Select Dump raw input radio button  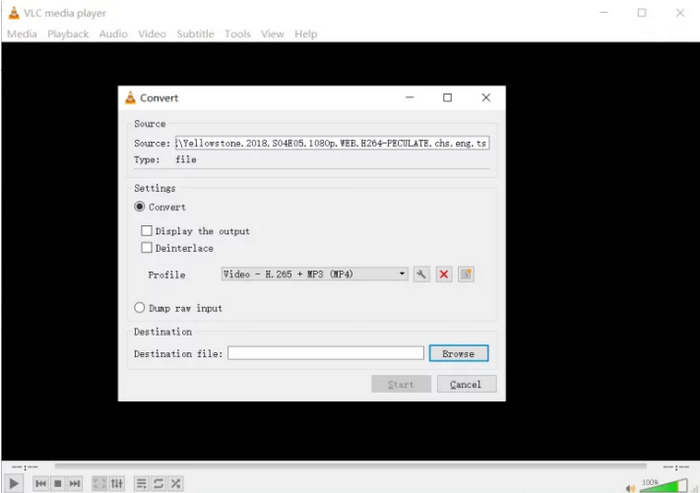[140, 308]
